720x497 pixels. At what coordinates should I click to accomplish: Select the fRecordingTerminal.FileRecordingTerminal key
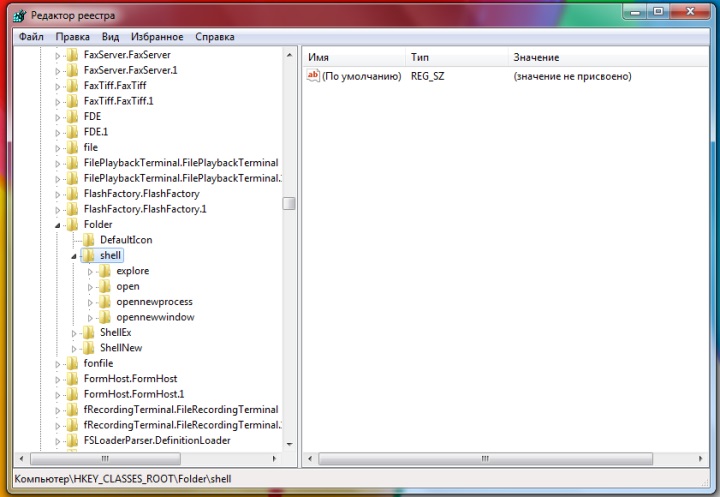point(181,409)
